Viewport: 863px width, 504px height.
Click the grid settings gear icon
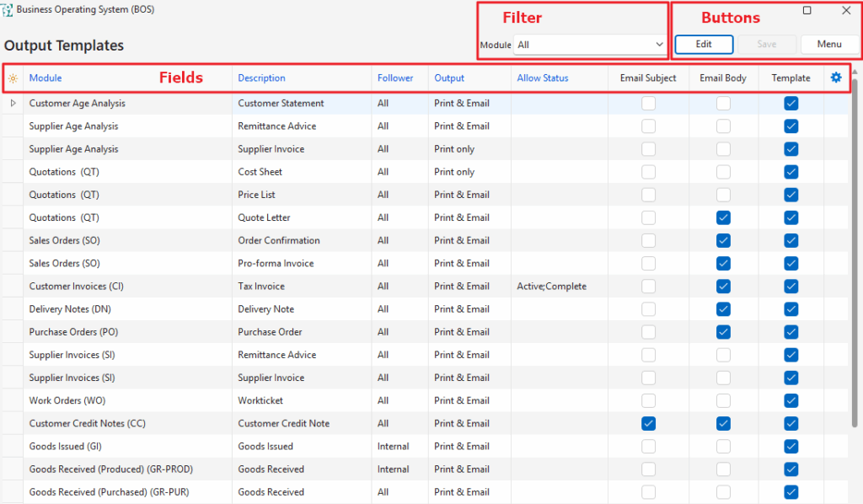(836, 78)
